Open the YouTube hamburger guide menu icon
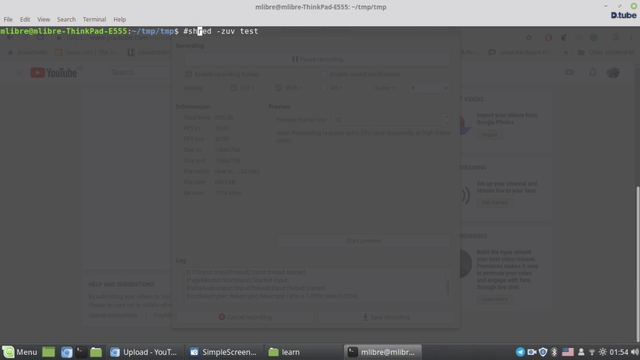The height and width of the screenshot is (360, 640). tap(19, 73)
